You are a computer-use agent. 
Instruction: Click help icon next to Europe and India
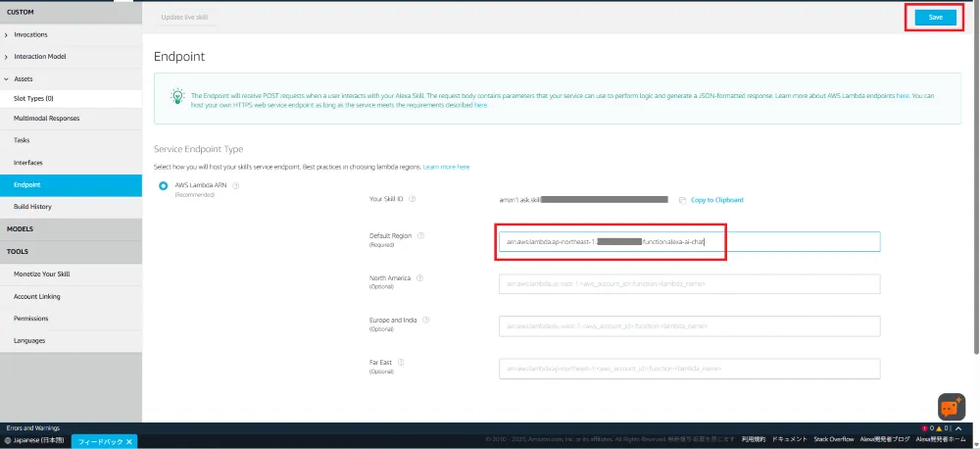tap(427, 320)
